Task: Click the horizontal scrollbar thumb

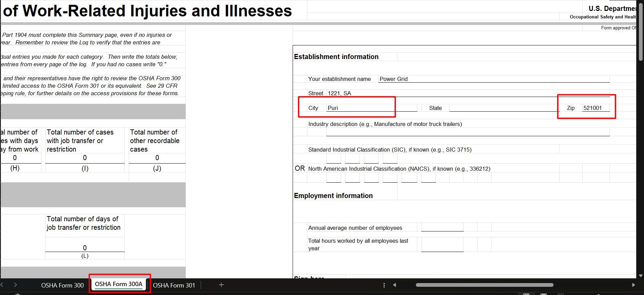Action: tap(484, 285)
